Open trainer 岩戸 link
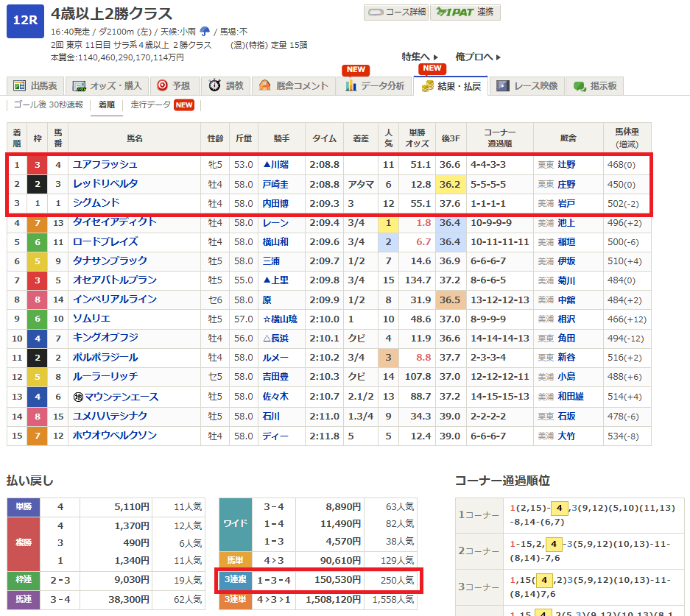The height and width of the screenshot is (616, 690). pos(566,203)
